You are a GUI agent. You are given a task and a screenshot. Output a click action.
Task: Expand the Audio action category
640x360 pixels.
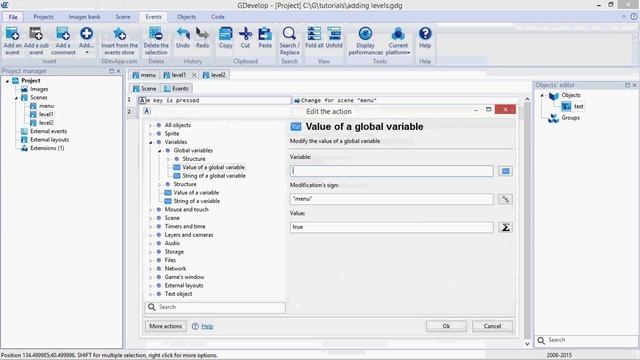[150, 243]
